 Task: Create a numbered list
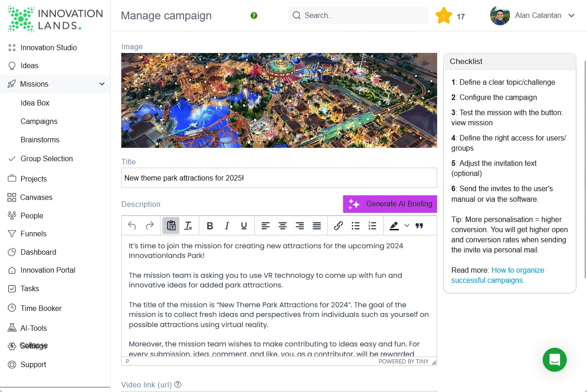coord(373,226)
